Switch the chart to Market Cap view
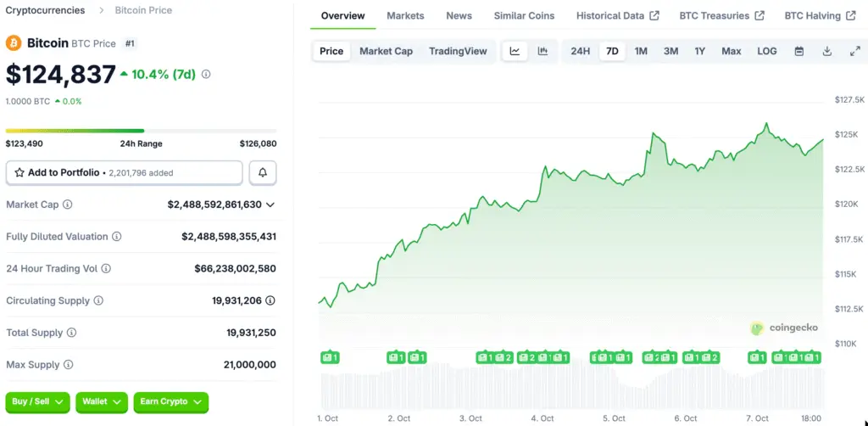 point(386,51)
